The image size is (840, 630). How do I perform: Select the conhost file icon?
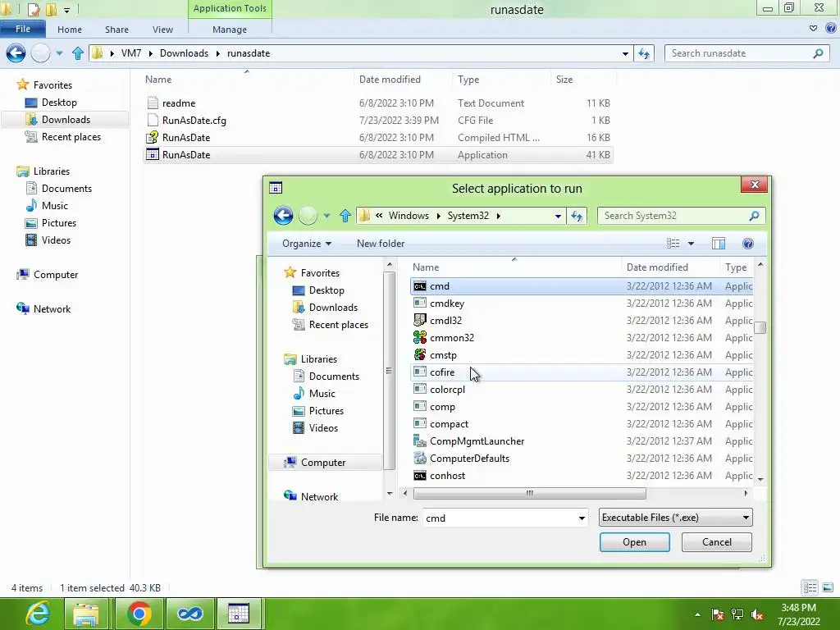click(x=420, y=476)
